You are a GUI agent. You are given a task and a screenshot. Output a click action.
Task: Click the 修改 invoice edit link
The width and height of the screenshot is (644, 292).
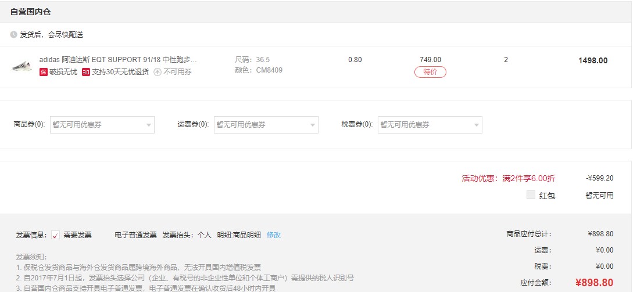(x=274, y=235)
